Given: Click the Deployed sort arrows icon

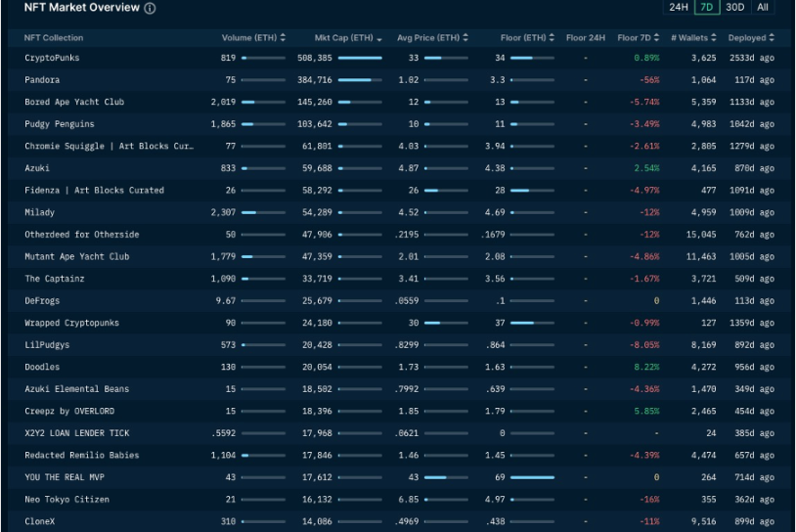Looking at the screenshot, I should coord(772,38).
